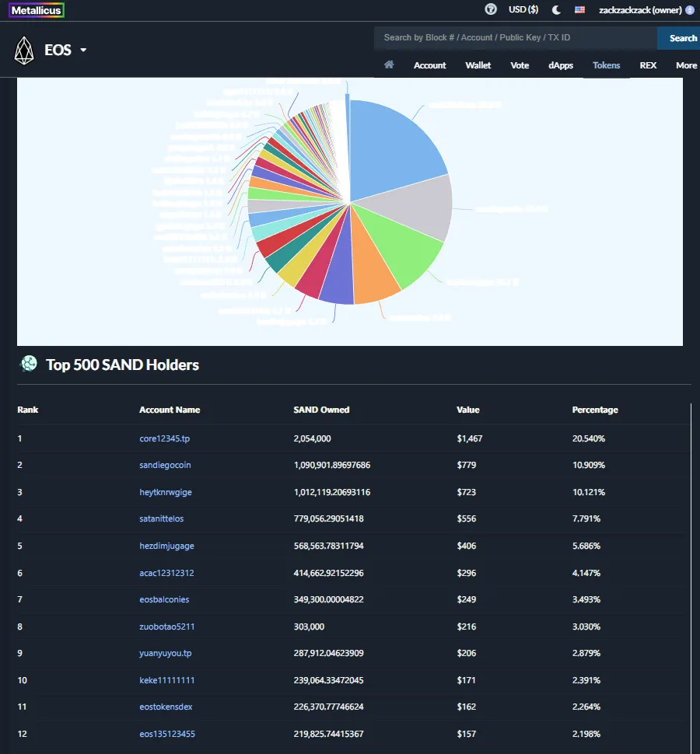The height and width of the screenshot is (754, 700).
Task: Open the USD ($) currency selector
Action: (x=523, y=9)
